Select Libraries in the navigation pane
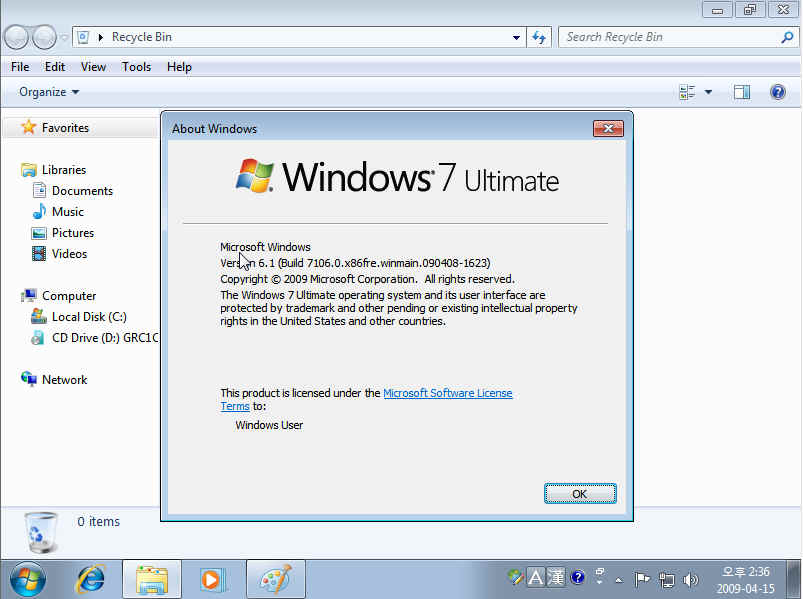Viewport: 803px width, 599px height. point(64,170)
